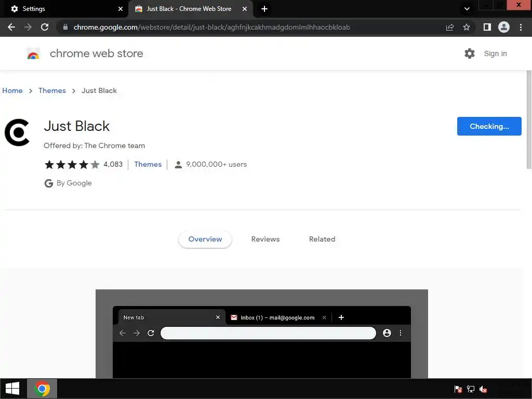Click the page vertical scrollbar thumb
Screen dimensions: 532x399
pos(529,119)
